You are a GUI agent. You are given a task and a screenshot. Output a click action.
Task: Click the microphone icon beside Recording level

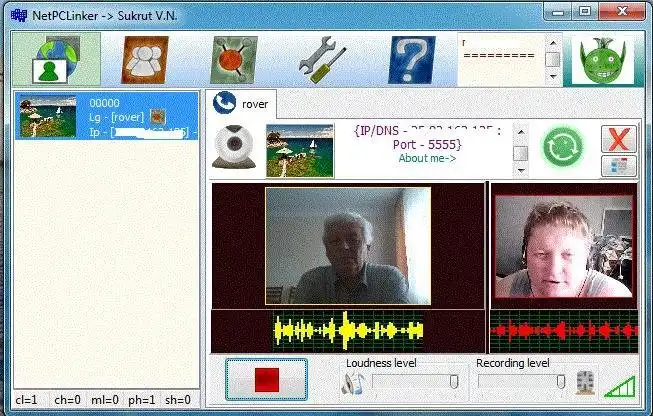586,382
